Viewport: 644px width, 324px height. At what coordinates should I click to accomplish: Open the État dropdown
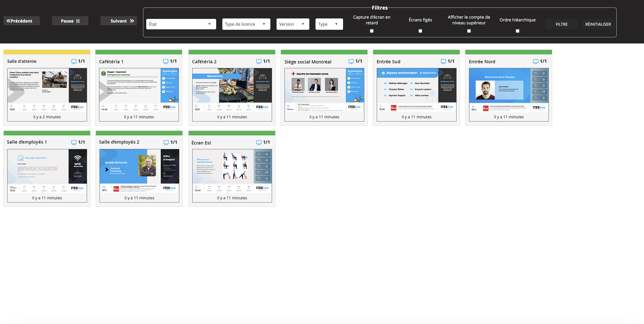click(x=181, y=24)
